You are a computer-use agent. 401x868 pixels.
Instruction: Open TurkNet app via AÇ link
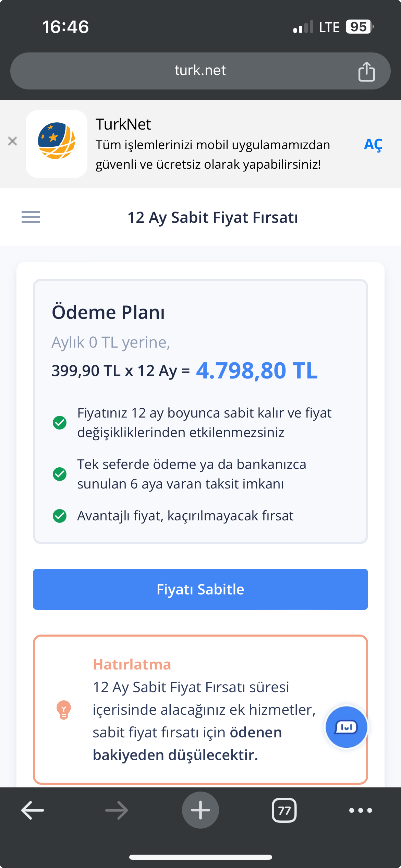point(373,145)
